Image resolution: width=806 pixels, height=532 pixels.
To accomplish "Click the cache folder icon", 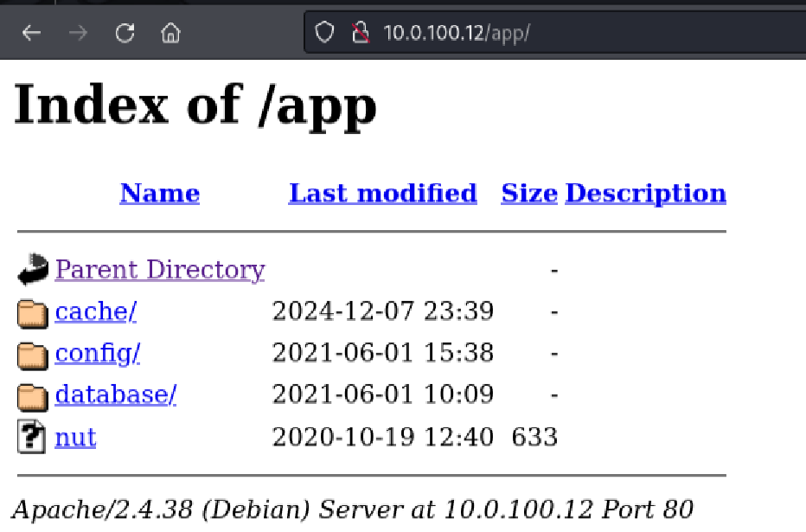I will pos(33,312).
